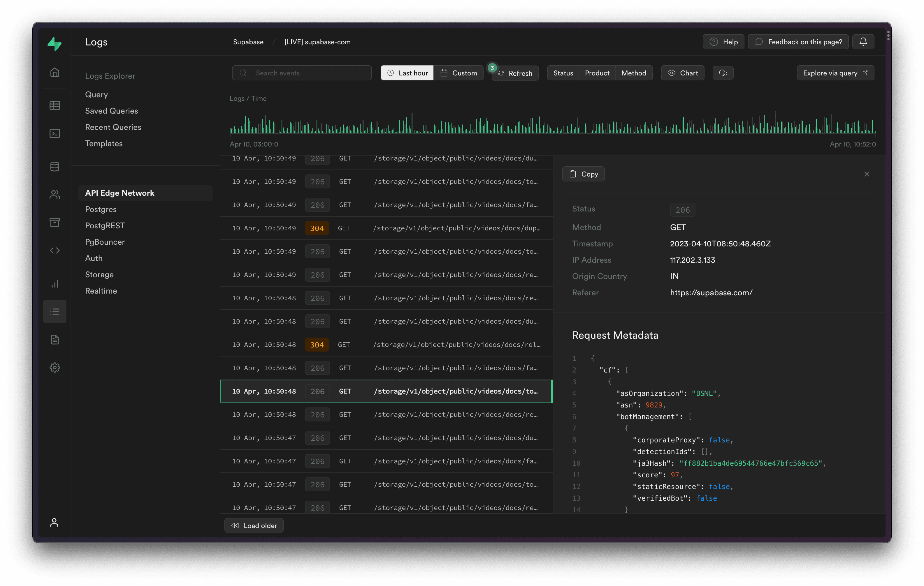Open the Home icon in sidebar

(55, 73)
